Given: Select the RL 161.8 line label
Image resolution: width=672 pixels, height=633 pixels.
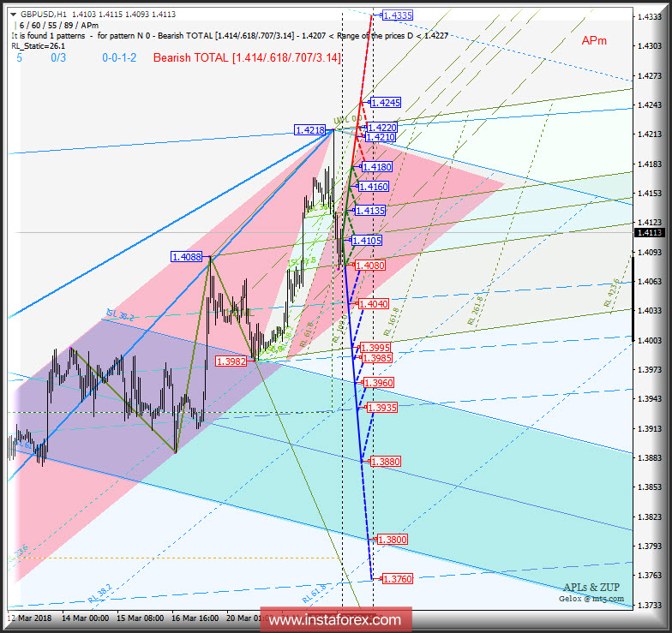Looking at the screenshot, I should tap(391, 322).
